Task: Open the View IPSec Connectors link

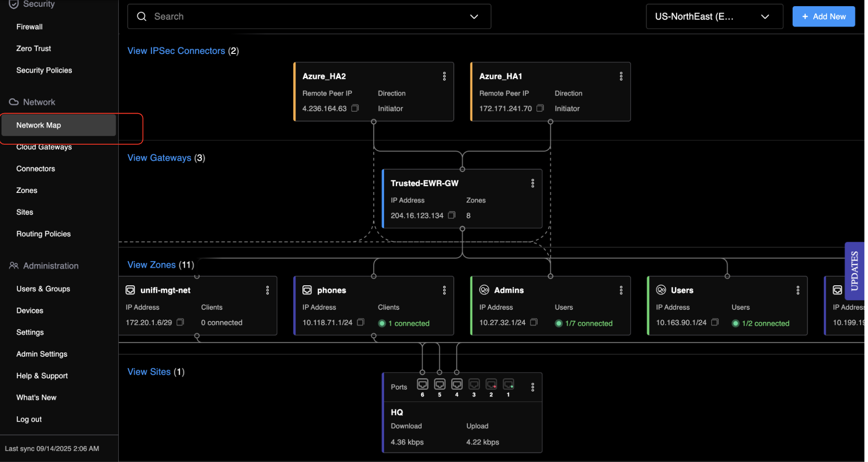Action: [x=176, y=51]
